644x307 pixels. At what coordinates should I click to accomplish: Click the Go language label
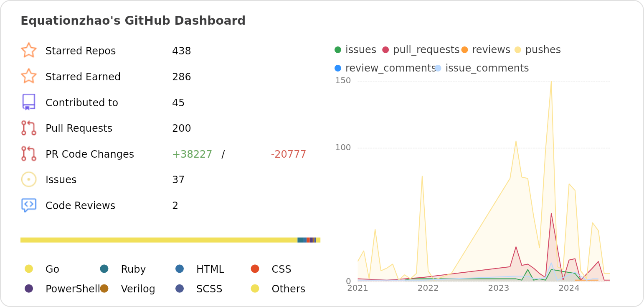(x=52, y=269)
